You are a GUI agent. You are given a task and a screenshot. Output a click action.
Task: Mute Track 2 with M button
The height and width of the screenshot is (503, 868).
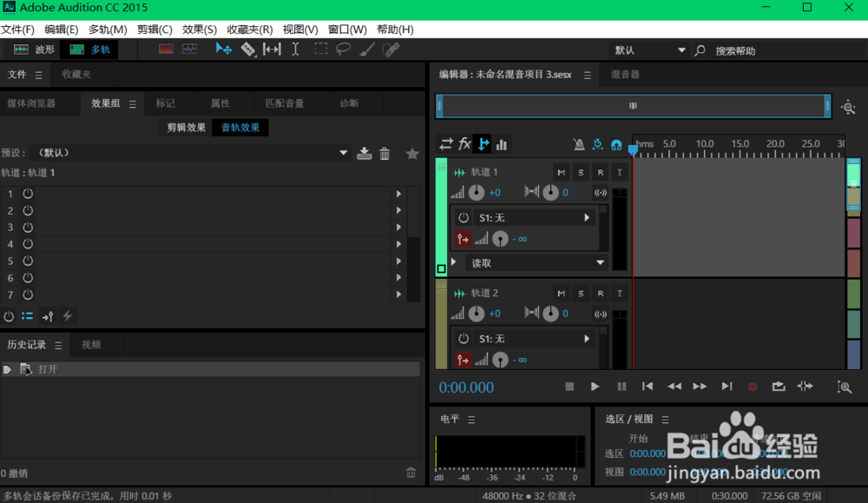pyautogui.click(x=562, y=293)
